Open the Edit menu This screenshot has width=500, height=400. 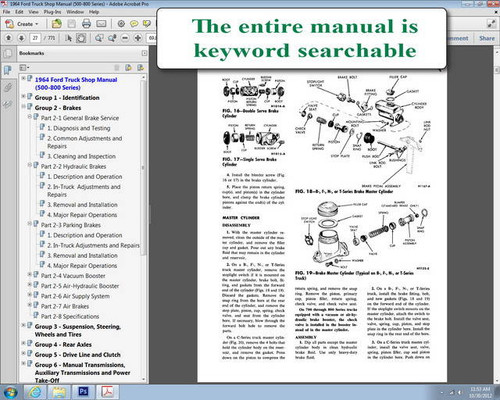pyautogui.click(x=19, y=12)
